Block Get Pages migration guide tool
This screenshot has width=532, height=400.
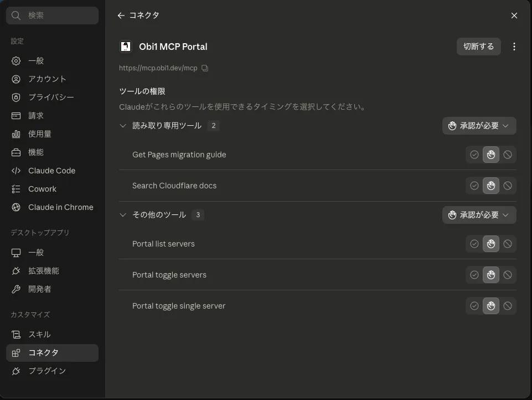coord(508,155)
